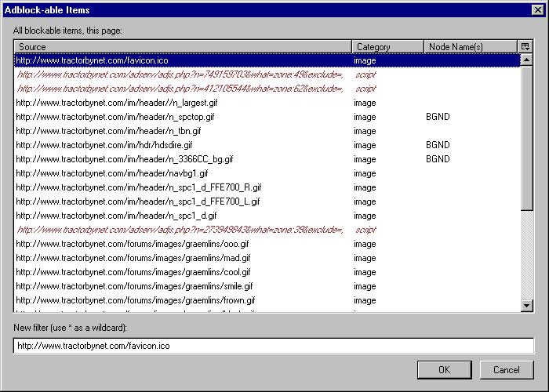Viewport: 549px width, 392px height.
Task: Click the scrollbar track below the thumb
Action: [526, 255]
